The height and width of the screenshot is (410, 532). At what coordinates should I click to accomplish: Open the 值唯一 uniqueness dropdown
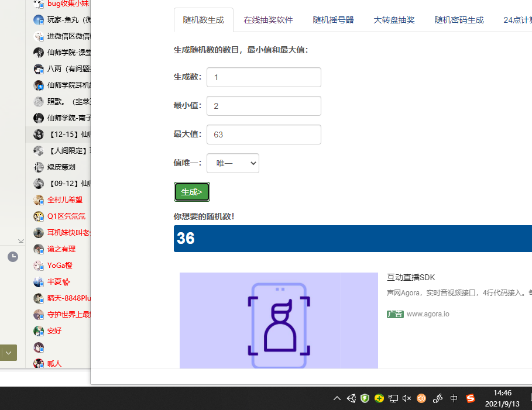pyautogui.click(x=233, y=163)
